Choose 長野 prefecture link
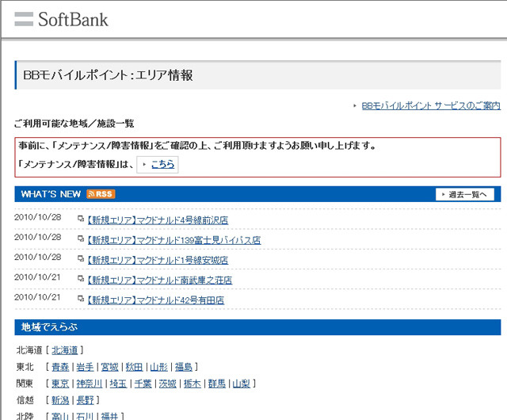 click(90, 400)
